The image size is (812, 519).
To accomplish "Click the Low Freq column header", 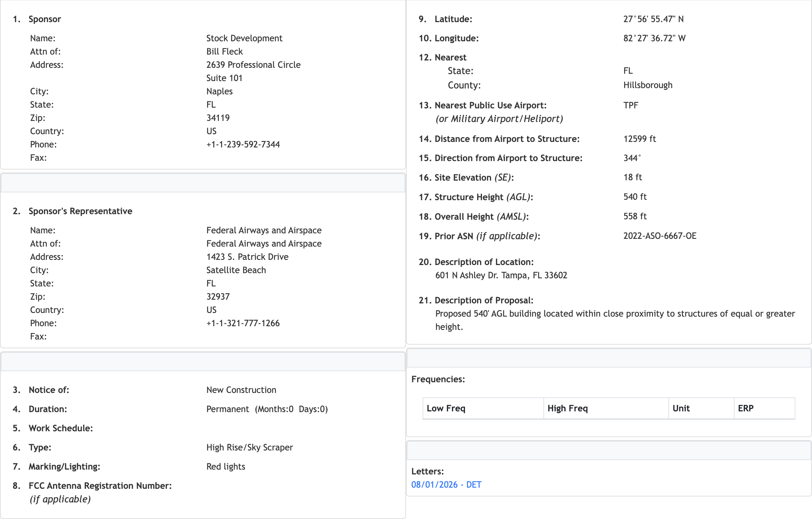I will click(x=446, y=408).
